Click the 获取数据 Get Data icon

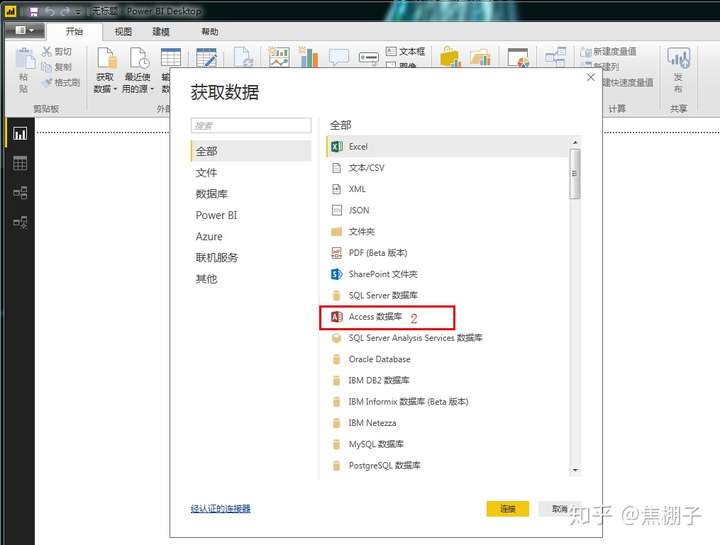point(107,60)
